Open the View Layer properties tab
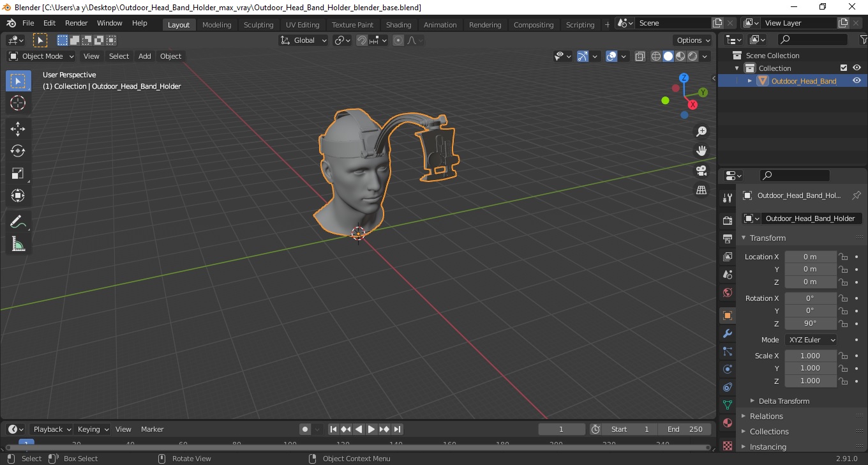Screen dimensions: 868x465 [727, 257]
